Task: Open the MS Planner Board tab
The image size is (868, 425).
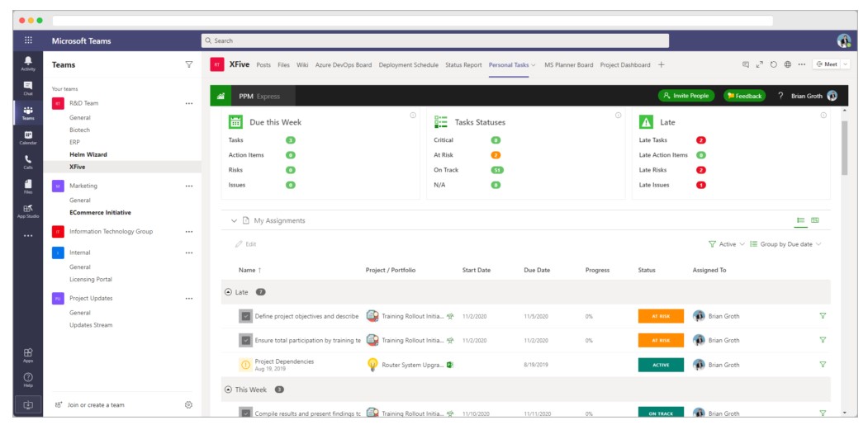Action: tap(568, 64)
